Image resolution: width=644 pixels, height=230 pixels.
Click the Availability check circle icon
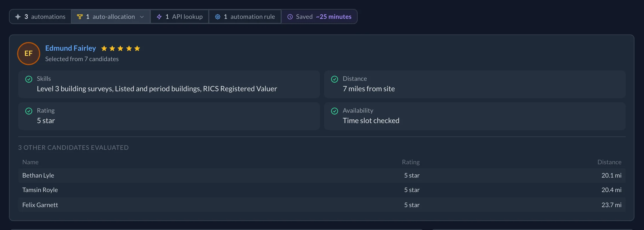334,111
